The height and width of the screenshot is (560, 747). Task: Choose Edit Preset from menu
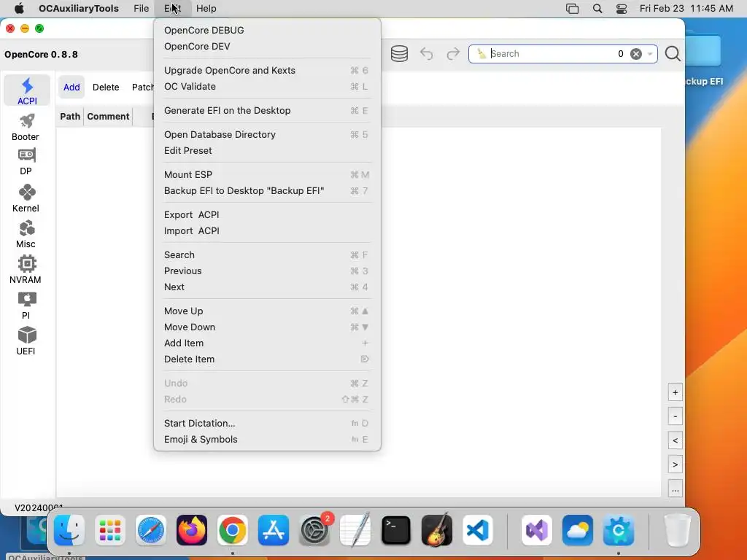tap(267, 150)
